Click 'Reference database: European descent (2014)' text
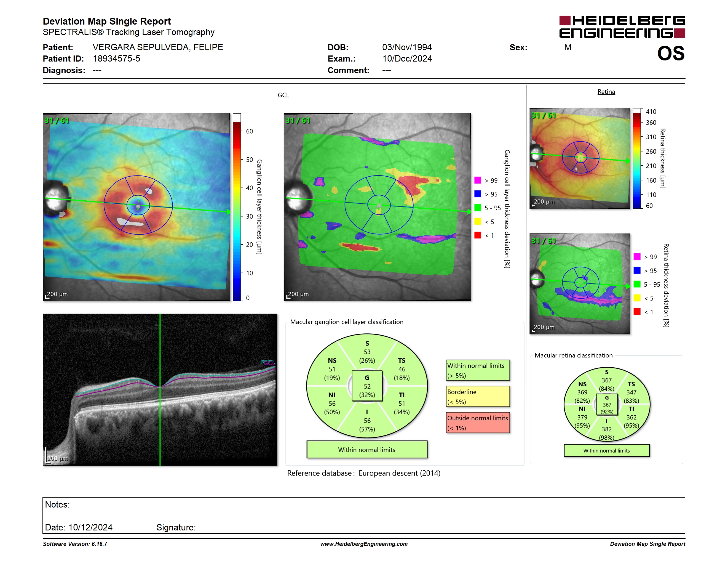Image resolution: width=728 pixels, height=563 pixels. (364, 473)
